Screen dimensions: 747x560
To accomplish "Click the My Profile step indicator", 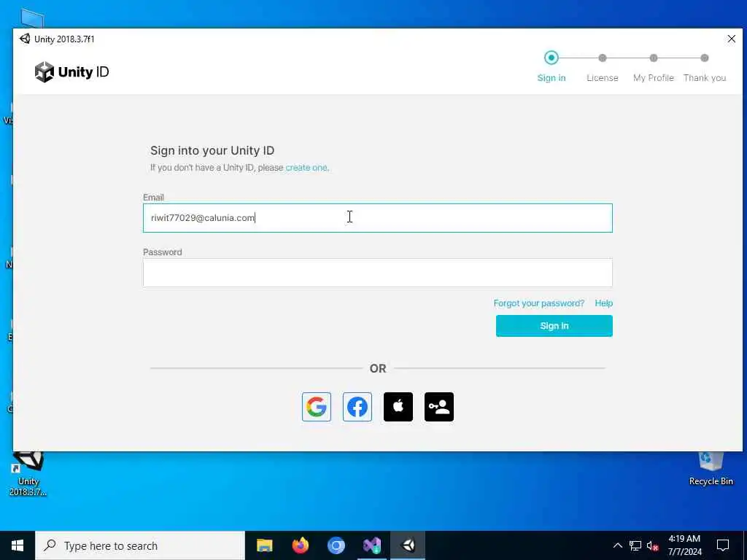I will point(653,67).
